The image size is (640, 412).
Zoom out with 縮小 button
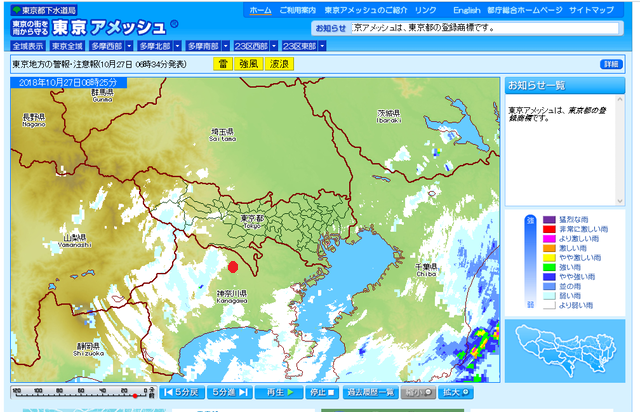pos(418,392)
